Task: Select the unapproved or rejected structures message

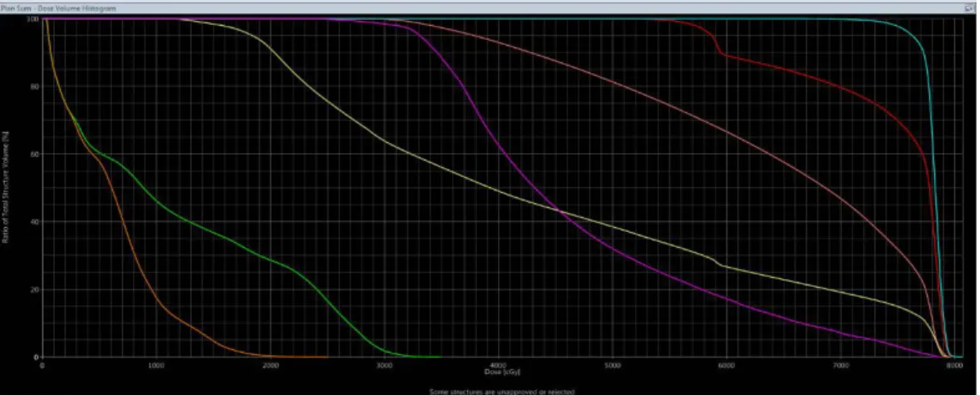Action: tap(501, 391)
